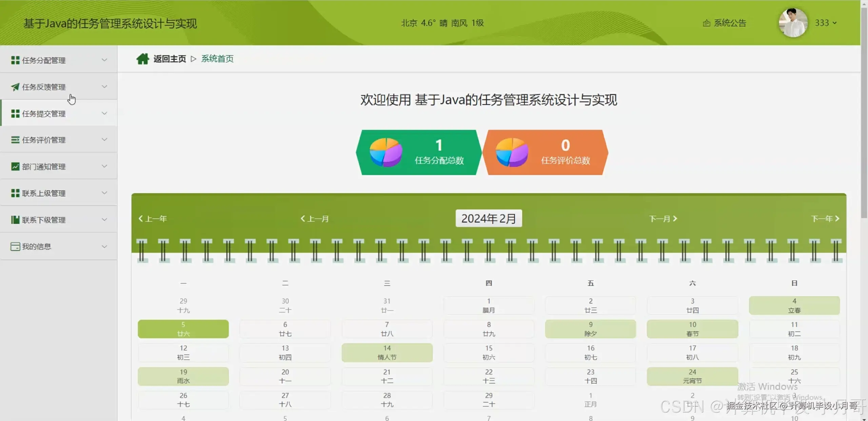Screen dimensions: 868x421
Task: Click the list icon for 任务评价管理
Action: tap(15, 140)
